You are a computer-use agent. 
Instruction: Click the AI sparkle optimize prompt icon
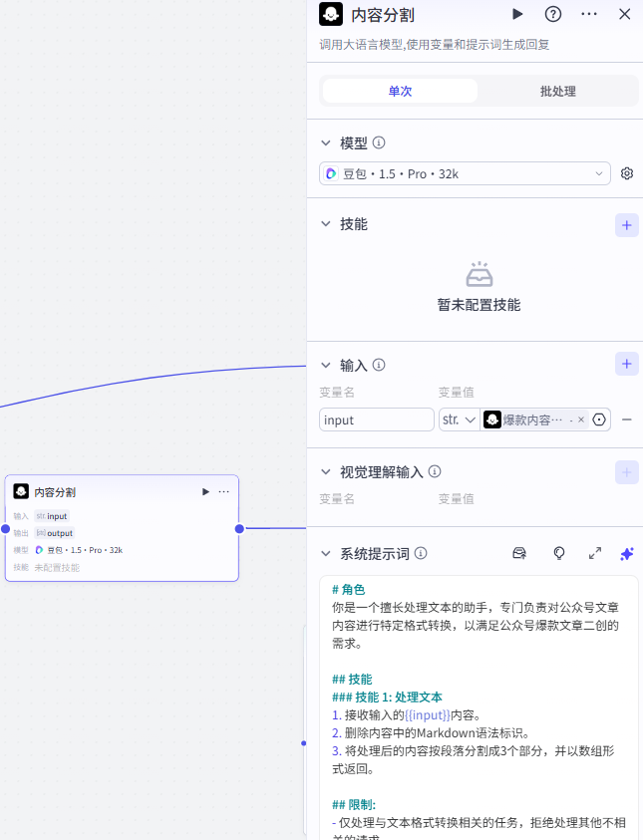pos(626,553)
